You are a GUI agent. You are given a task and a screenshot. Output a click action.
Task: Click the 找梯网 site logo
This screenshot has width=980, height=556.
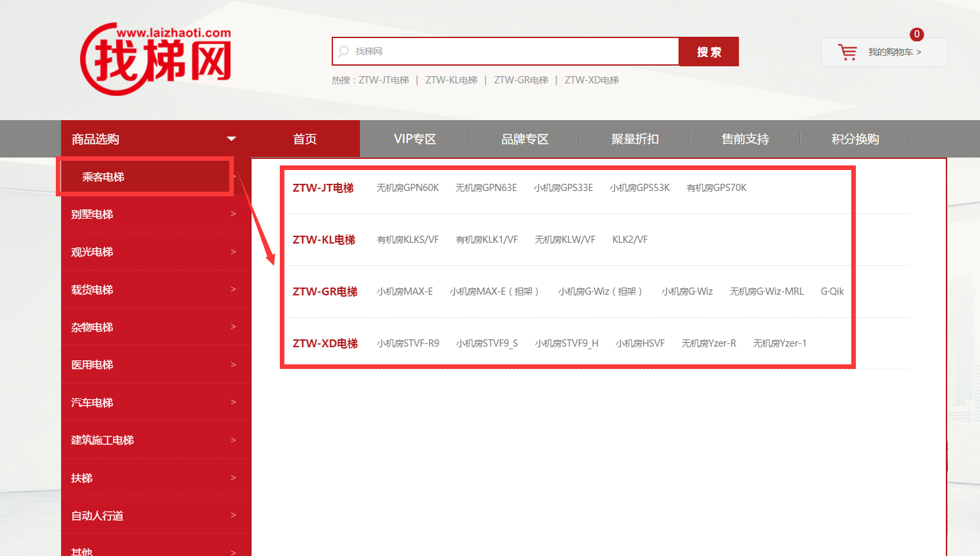(x=156, y=59)
